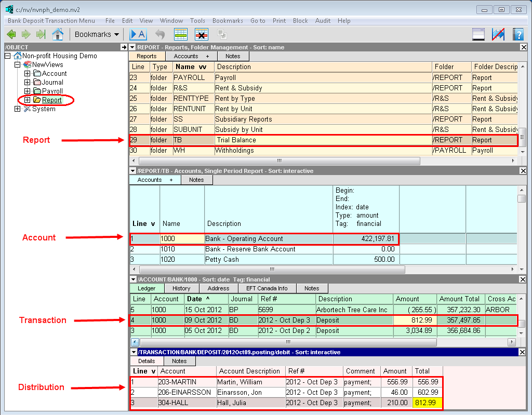The image size is (532, 415).
Task: Switch to the History tab
Action: click(181, 288)
